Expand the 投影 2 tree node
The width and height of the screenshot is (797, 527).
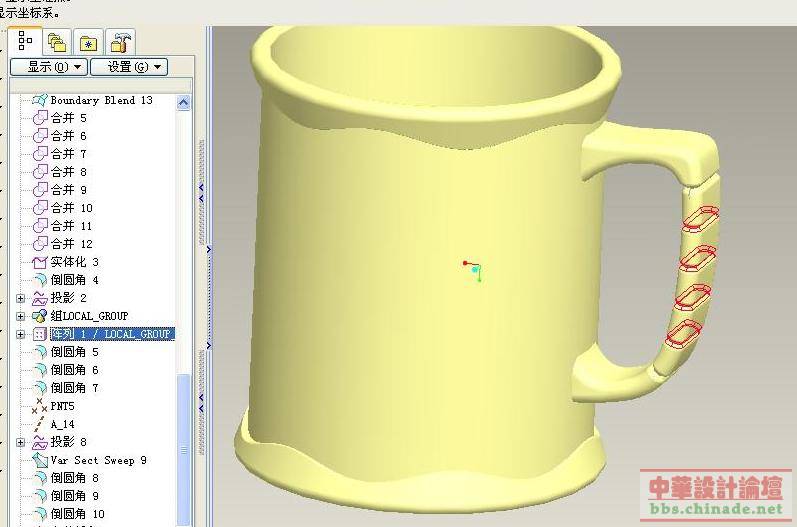coord(21,298)
